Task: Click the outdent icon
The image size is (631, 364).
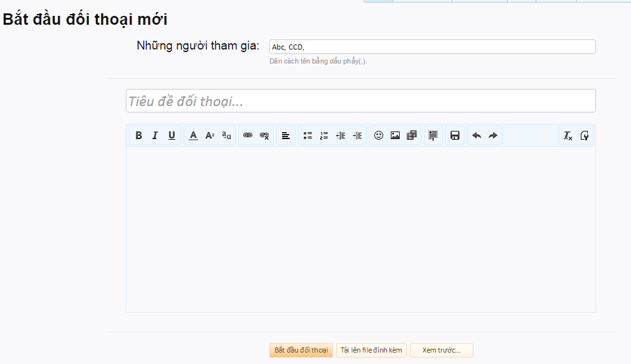Action: (341, 135)
